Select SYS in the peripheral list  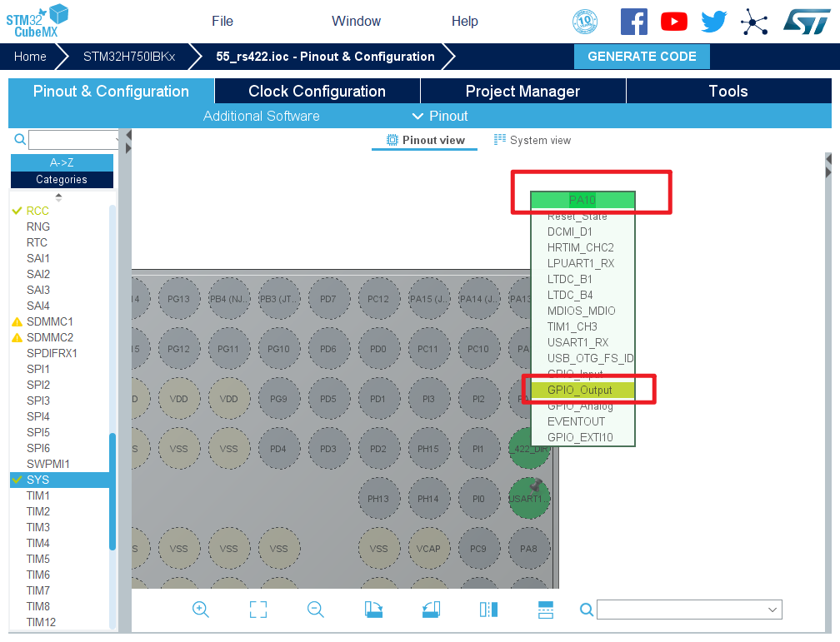(x=37, y=480)
